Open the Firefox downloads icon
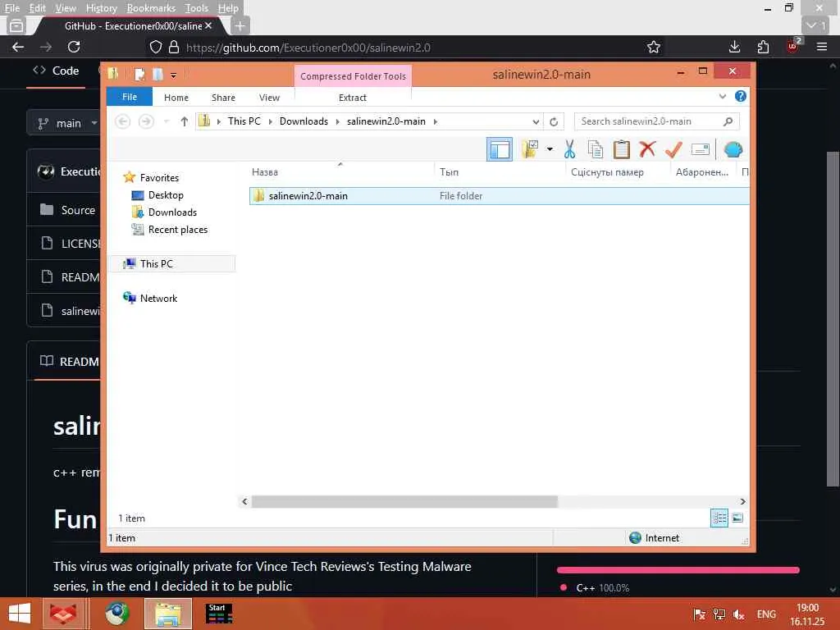Screen dimensions: 840x630 735,47
